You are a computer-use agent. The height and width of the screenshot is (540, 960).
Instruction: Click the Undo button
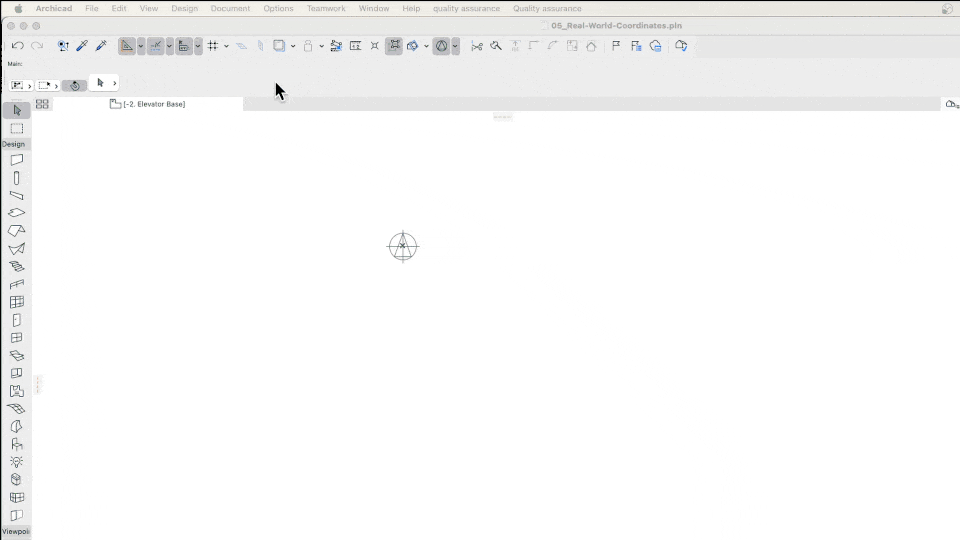point(18,46)
